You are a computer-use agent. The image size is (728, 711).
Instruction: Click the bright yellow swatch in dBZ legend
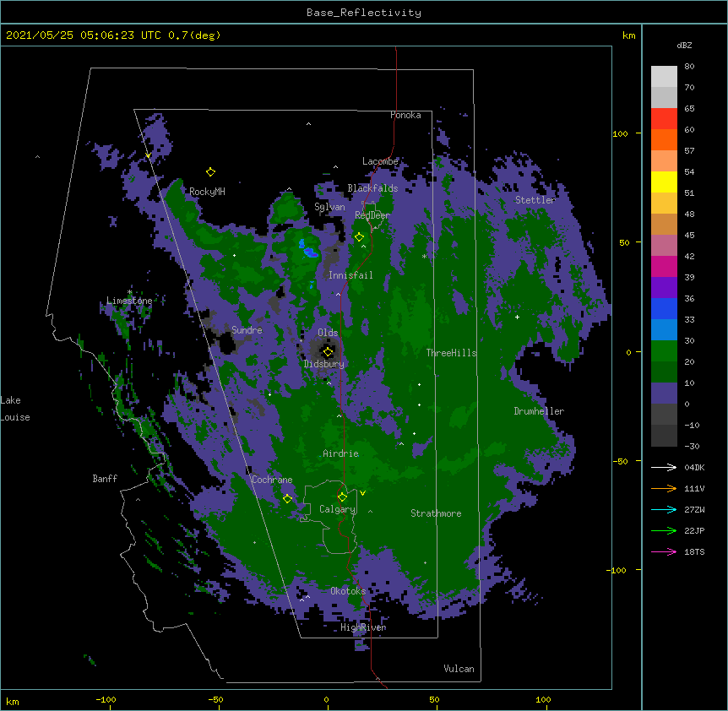coord(664,182)
